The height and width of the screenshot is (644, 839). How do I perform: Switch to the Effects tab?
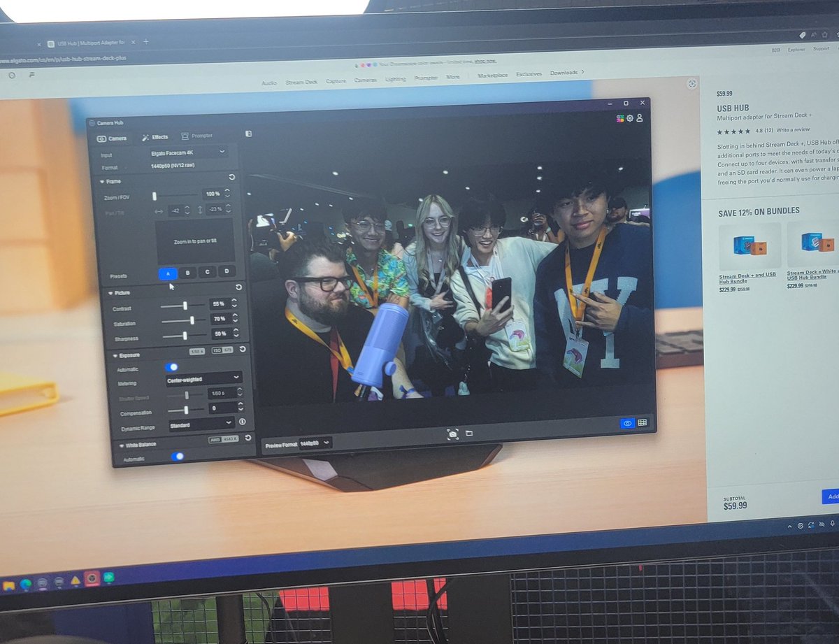coord(155,136)
